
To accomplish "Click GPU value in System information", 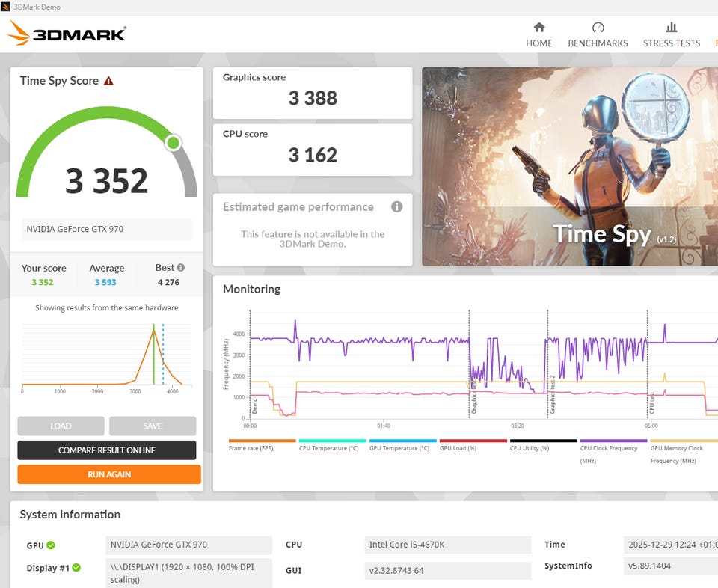I will pyautogui.click(x=188, y=545).
